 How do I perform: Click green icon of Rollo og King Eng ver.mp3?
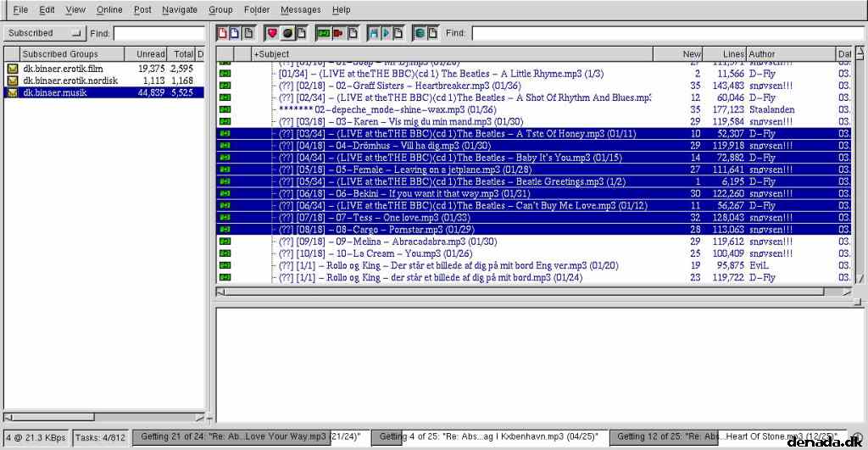pyautogui.click(x=225, y=265)
